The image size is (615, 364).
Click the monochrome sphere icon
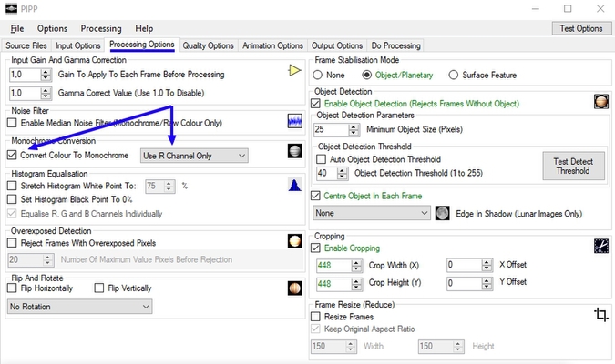tap(294, 151)
